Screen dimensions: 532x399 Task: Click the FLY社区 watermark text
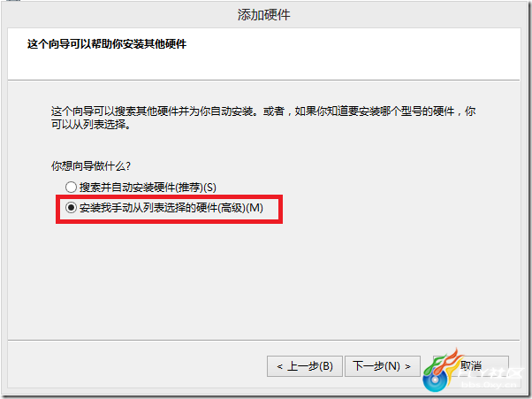point(490,373)
